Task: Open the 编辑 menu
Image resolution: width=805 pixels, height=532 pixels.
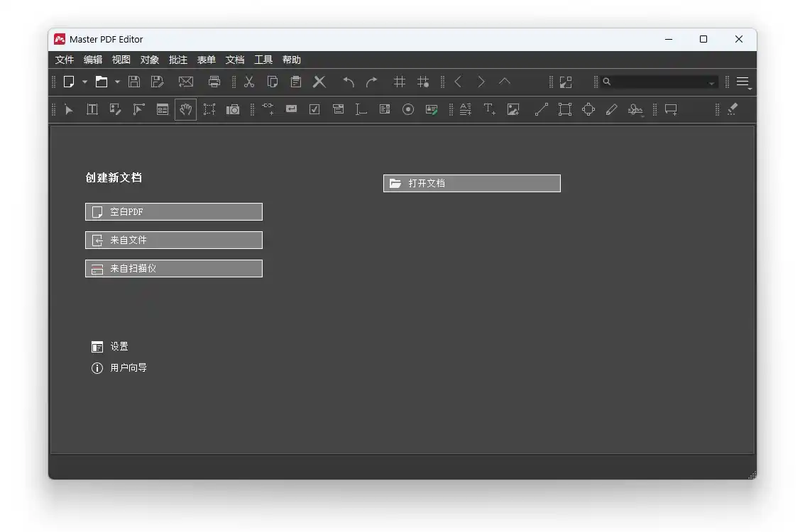Action: pos(93,60)
